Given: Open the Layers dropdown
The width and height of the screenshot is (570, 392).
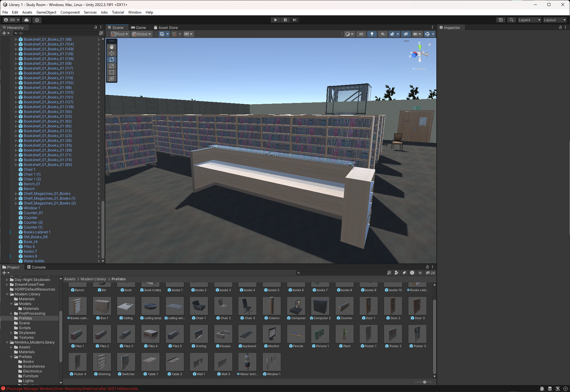Looking at the screenshot, I should click(x=529, y=20).
